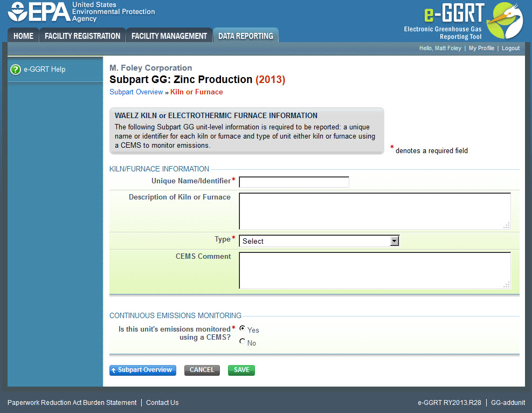The width and height of the screenshot is (532, 413).
Task: Grab the CEMS Comment textarea resize handle
Action: click(x=507, y=285)
